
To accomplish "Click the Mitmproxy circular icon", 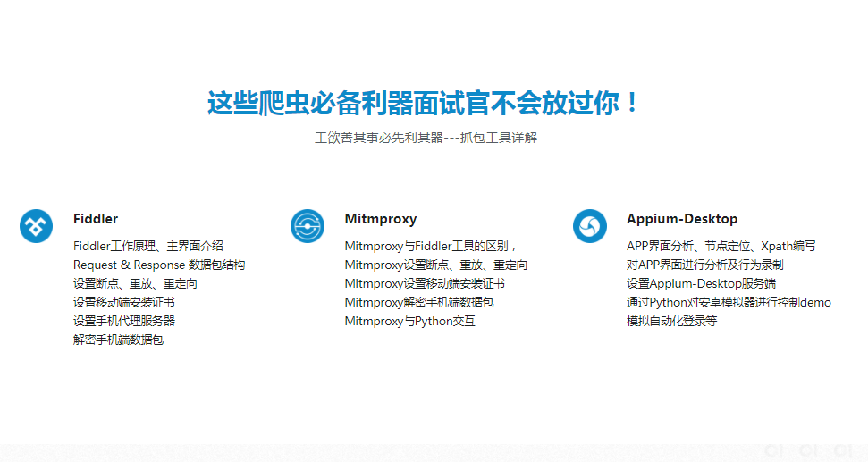I will 308,226.
